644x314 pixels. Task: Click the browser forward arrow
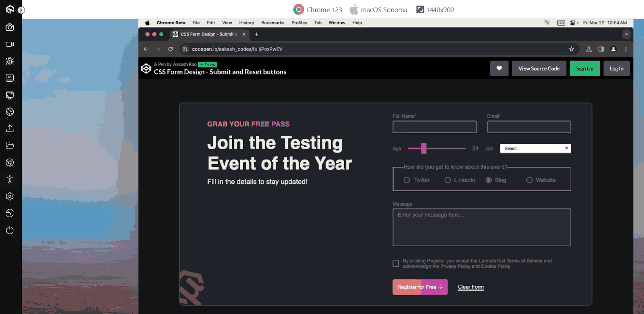[x=158, y=49]
